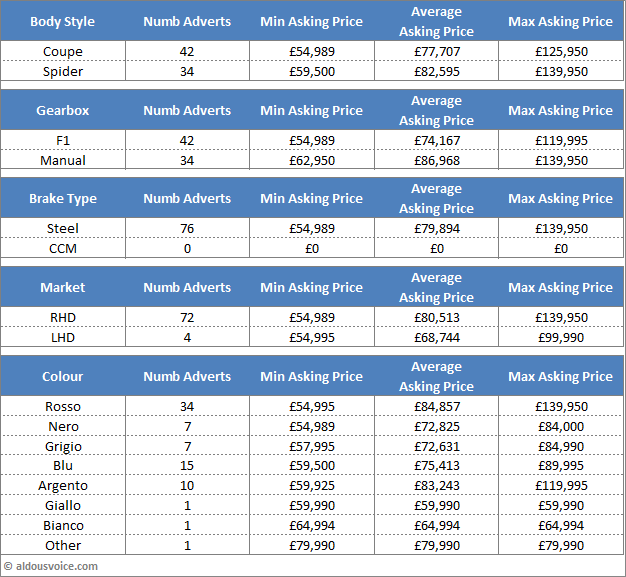The image size is (626, 577).
Task: Select the Spider row label
Action: pyautogui.click(x=63, y=72)
